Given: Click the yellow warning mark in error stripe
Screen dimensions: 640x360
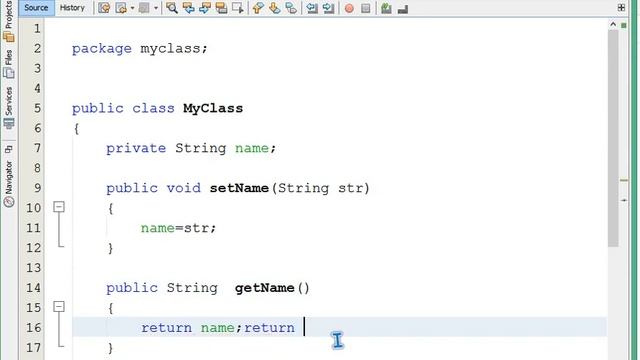Looking at the screenshot, I should point(624,180).
